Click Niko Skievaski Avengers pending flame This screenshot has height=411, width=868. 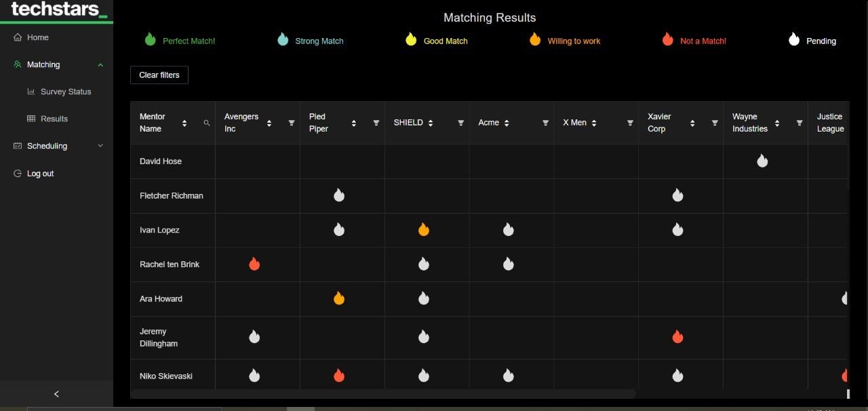pos(254,376)
